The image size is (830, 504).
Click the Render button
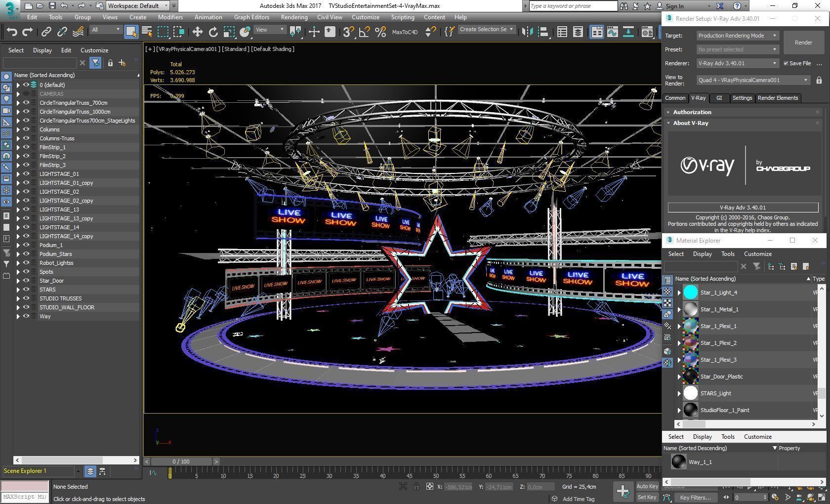[x=803, y=42]
